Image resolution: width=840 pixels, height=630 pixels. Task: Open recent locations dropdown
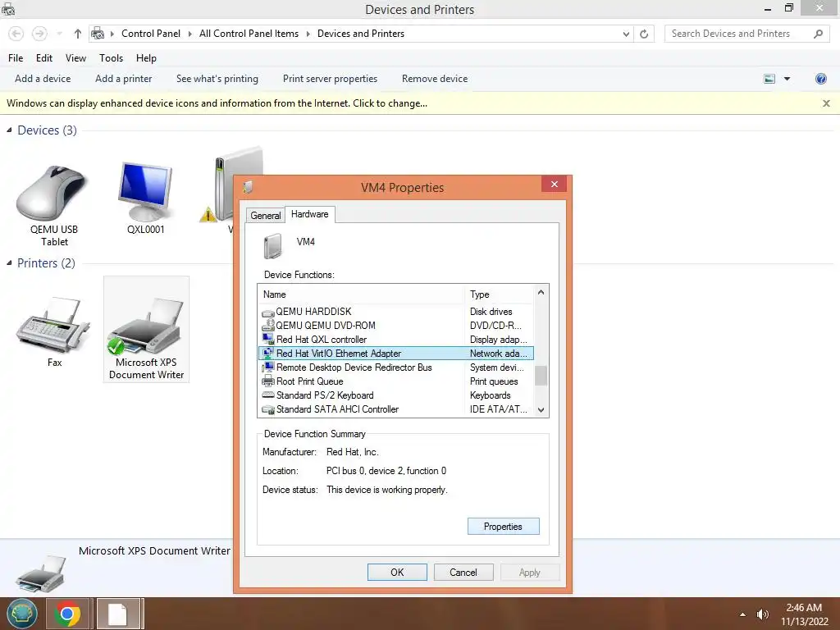click(59, 34)
